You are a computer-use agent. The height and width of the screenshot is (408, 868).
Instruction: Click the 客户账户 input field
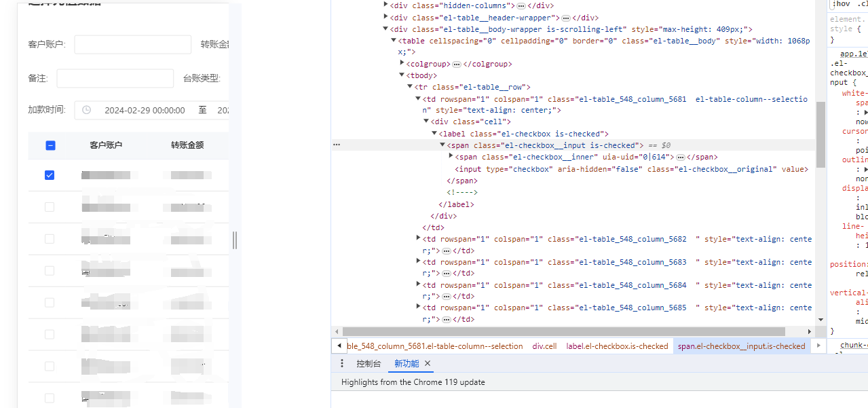coord(133,45)
